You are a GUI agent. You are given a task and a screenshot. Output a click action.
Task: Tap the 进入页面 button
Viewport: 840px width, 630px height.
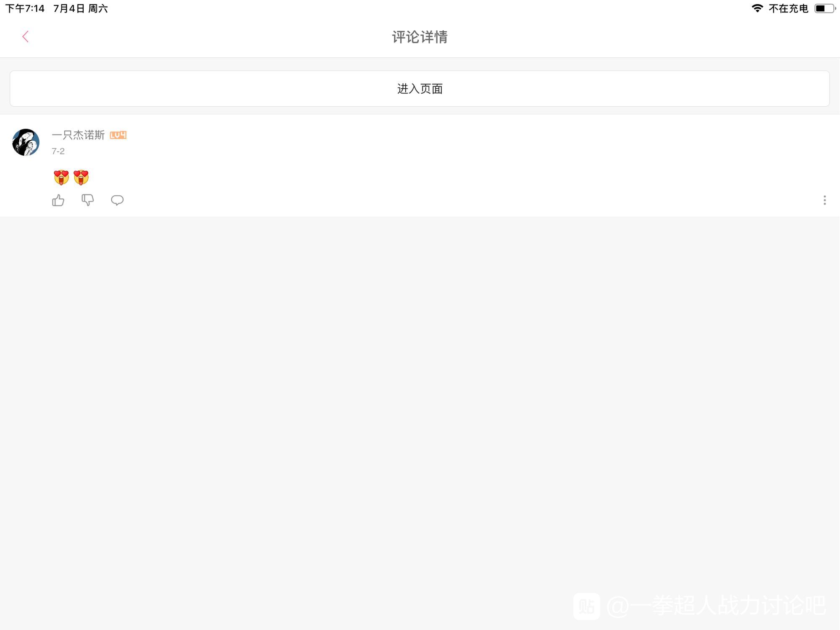[x=420, y=89]
